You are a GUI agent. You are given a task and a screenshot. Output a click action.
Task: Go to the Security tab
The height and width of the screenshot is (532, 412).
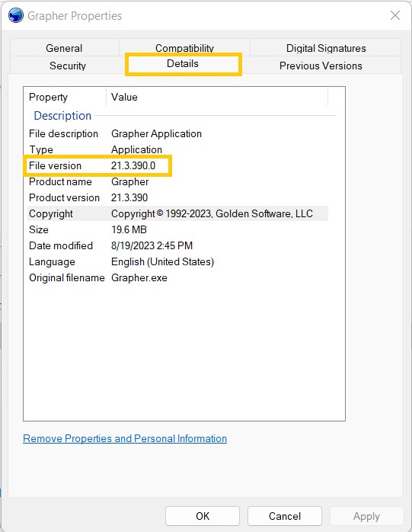coord(68,66)
